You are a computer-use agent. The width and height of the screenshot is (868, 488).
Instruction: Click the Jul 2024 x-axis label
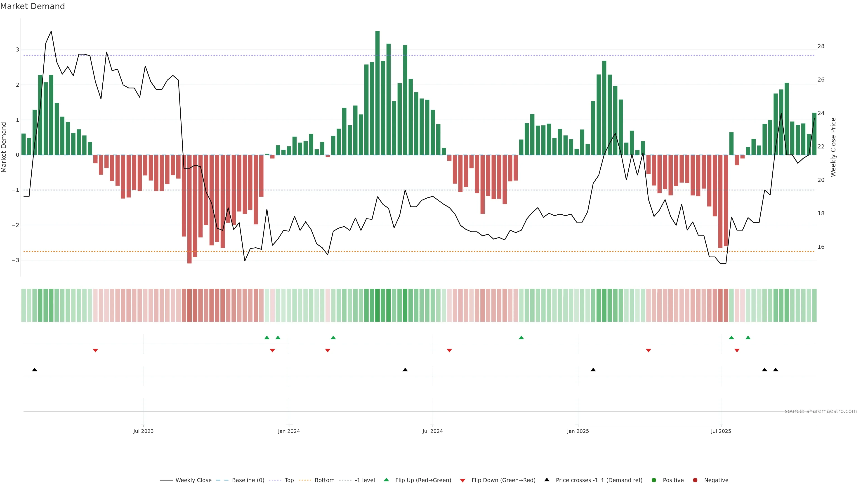[433, 431]
